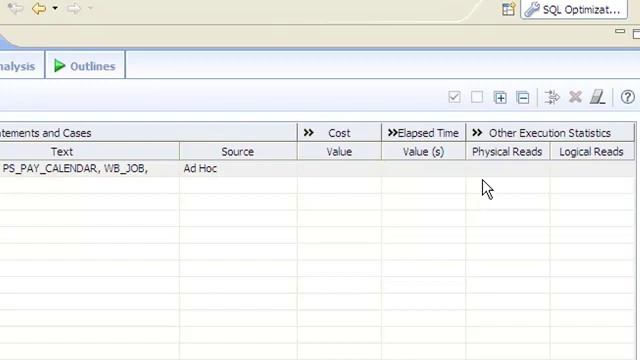Screen dimensions: 640x360
Task: Click the delete X toolbar icon
Action: 575,97
